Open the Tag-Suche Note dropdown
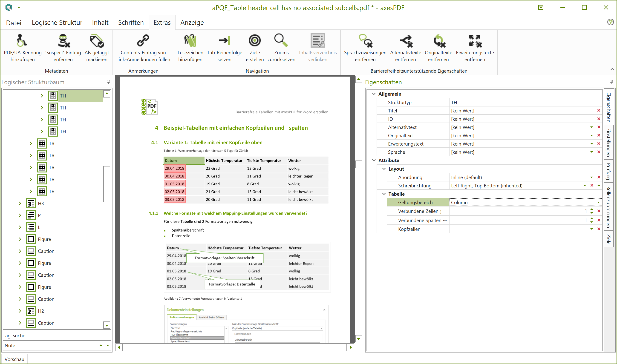 [107, 346]
